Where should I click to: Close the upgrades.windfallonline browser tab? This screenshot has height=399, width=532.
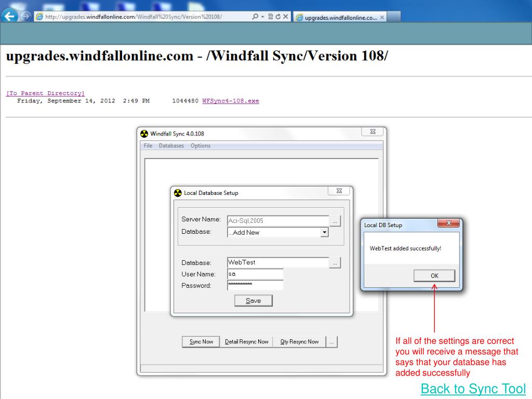pyautogui.click(x=382, y=17)
